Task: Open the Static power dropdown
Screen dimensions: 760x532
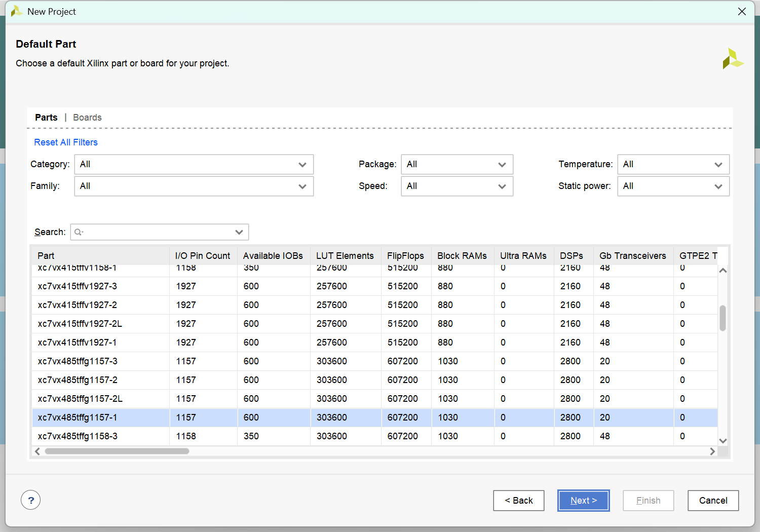Action: pyautogui.click(x=673, y=186)
